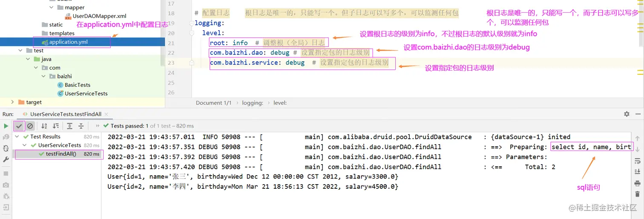Viewport: 644px width, 219px height.
Task: Collapse the baizhi test package
Action: coord(44,77)
